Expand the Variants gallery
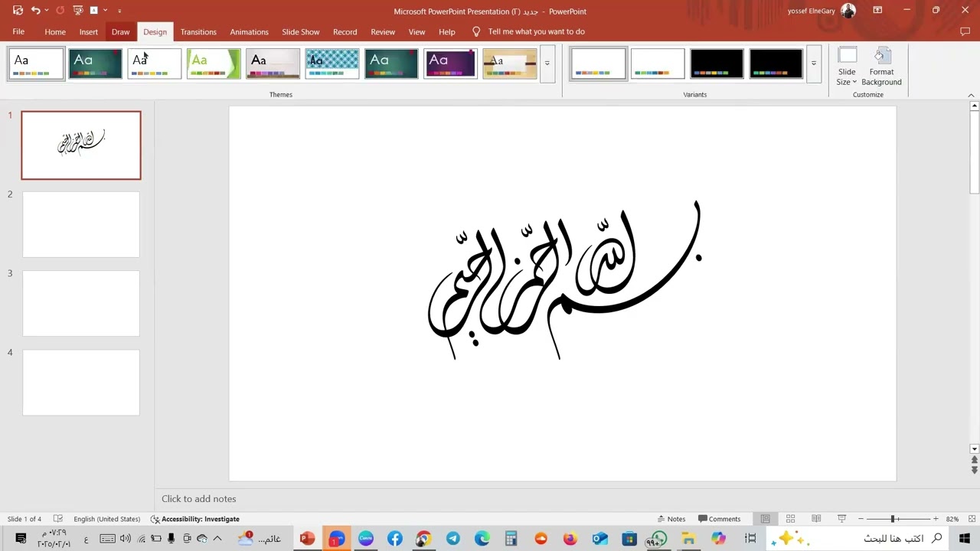The image size is (980, 551). [x=813, y=64]
